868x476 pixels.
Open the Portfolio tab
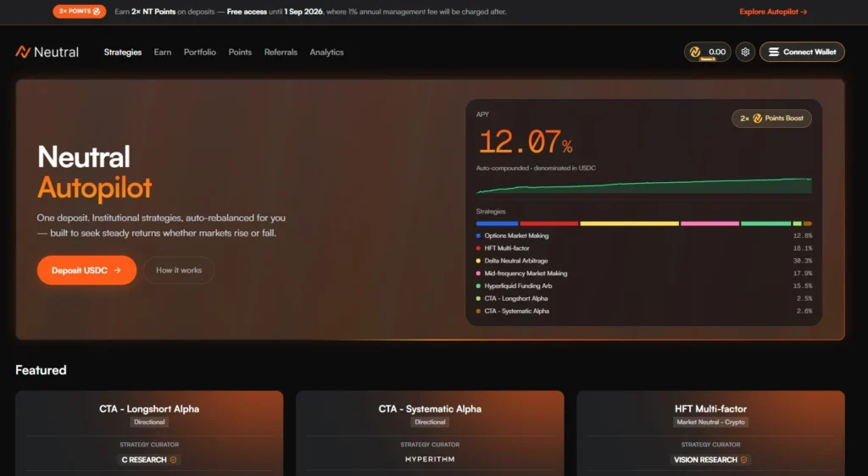tap(200, 52)
